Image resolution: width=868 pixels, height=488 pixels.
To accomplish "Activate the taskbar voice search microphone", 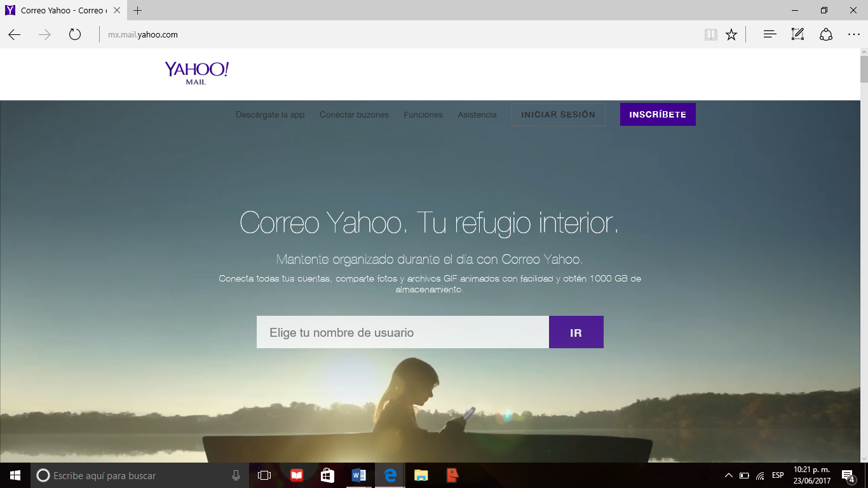I will [x=236, y=475].
